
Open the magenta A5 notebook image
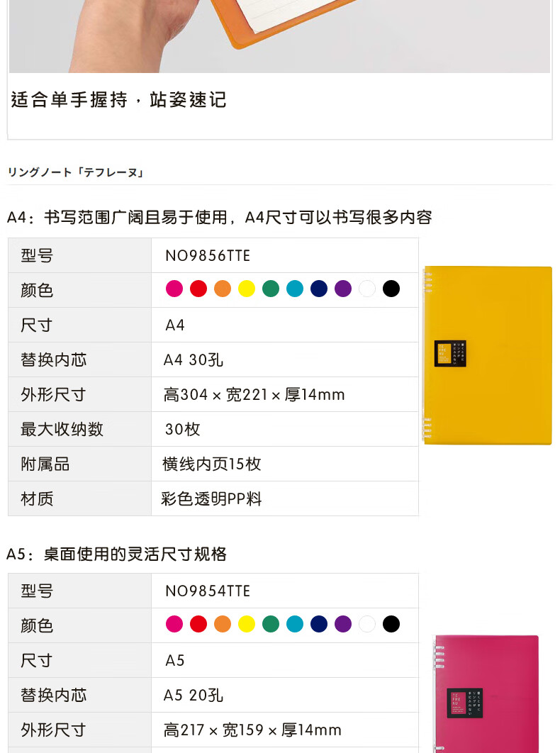pyautogui.click(x=486, y=693)
